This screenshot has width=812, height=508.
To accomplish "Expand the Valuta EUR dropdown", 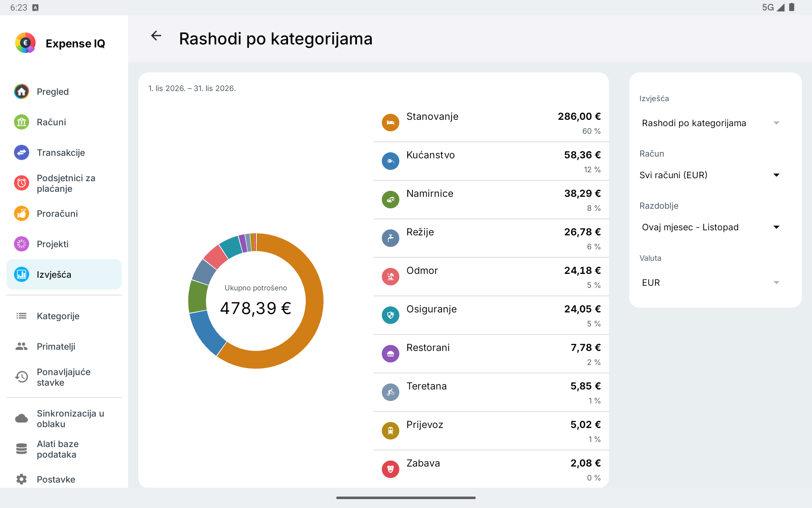I will 710,283.
